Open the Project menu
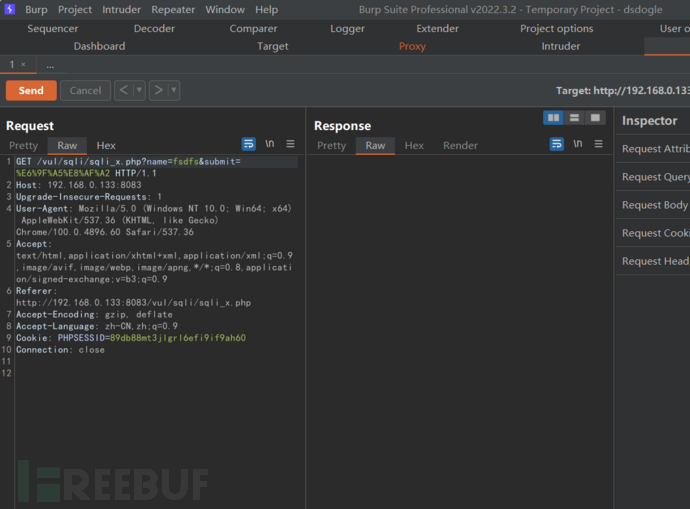Image resolution: width=690 pixels, height=509 pixels. tap(75, 9)
